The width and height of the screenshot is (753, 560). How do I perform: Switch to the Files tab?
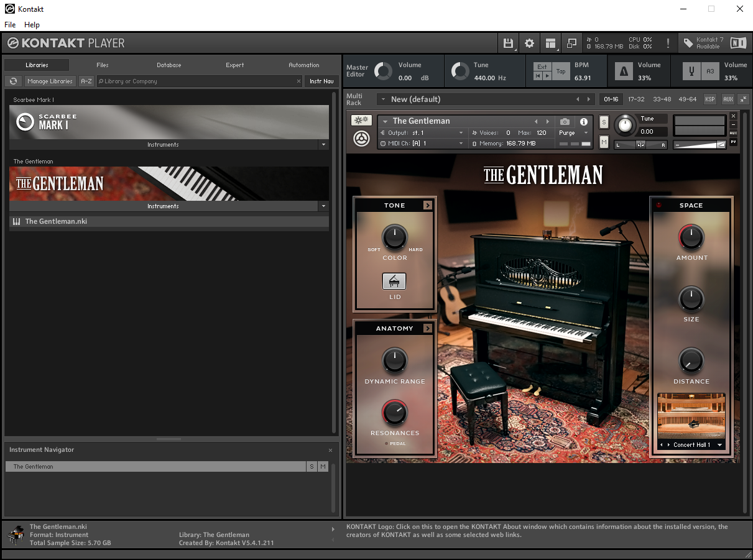[103, 65]
